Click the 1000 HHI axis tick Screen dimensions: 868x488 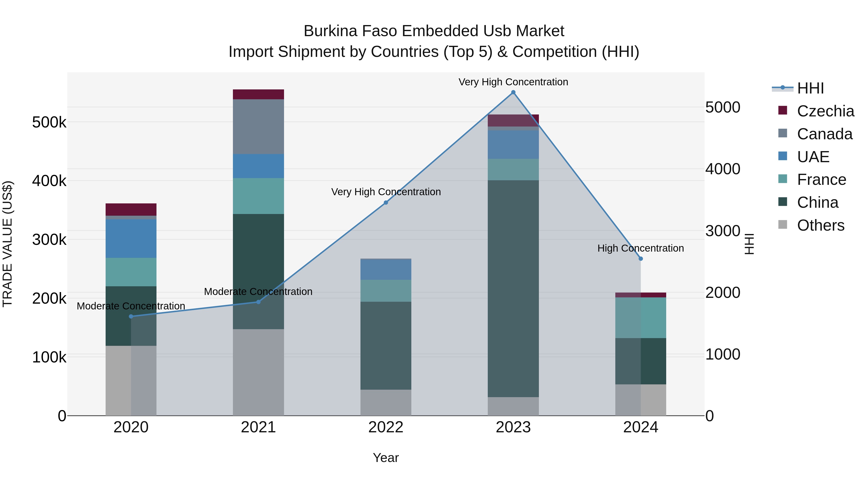coord(723,354)
